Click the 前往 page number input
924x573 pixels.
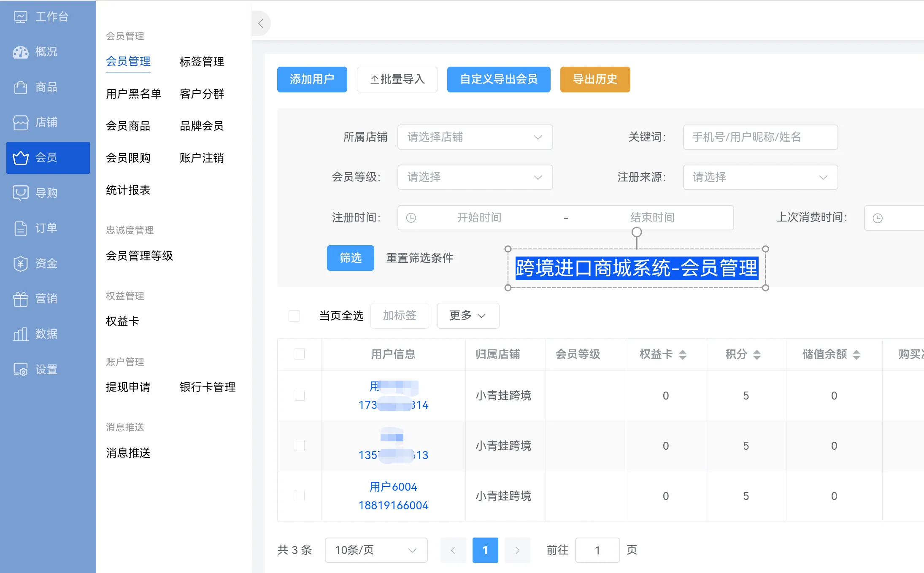point(597,550)
